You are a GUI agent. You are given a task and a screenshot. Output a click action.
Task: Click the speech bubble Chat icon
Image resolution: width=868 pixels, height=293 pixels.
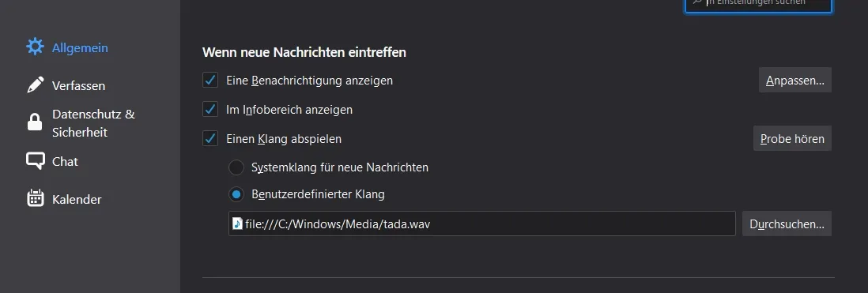pos(35,161)
